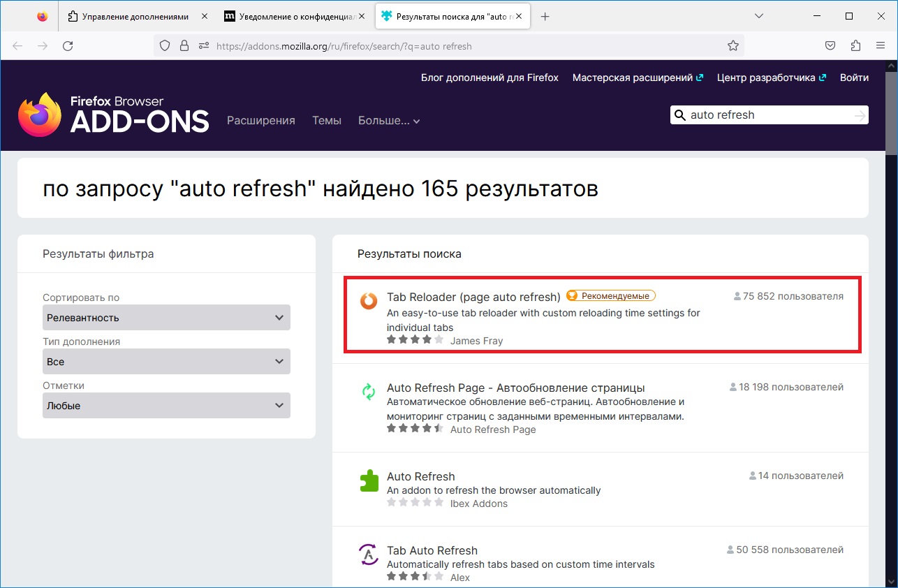The height and width of the screenshot is (588, 898).
Task: Go back with the back arrow
Action: (x=17, y=46)
